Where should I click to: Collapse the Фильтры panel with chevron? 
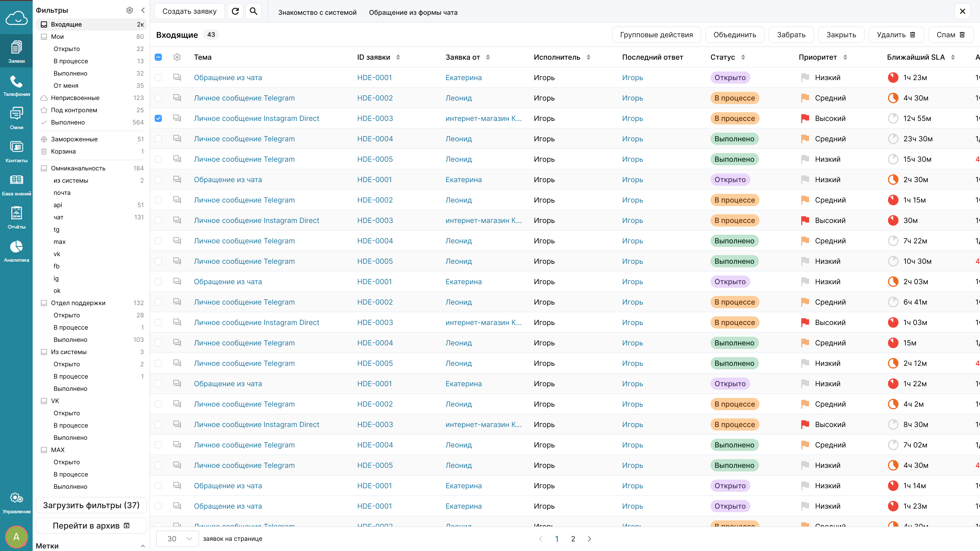[143, 10]
